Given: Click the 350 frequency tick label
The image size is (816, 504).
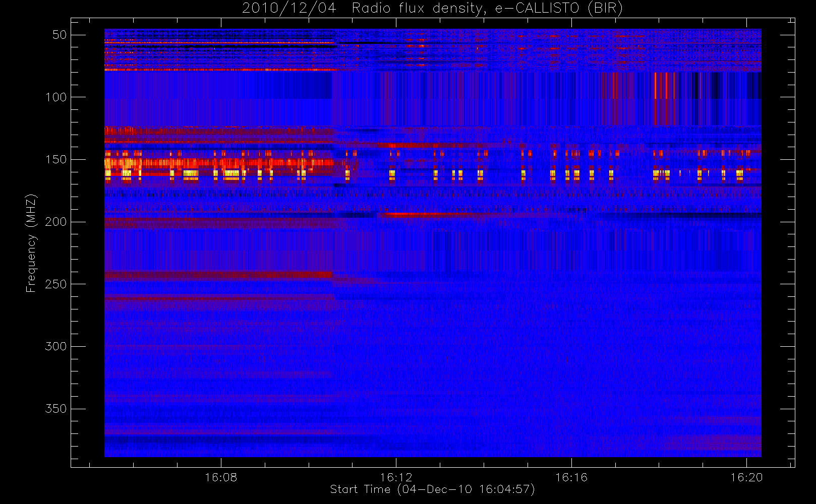Looking at the screenshot, I should pyautogui.click(x=56, y=409).
